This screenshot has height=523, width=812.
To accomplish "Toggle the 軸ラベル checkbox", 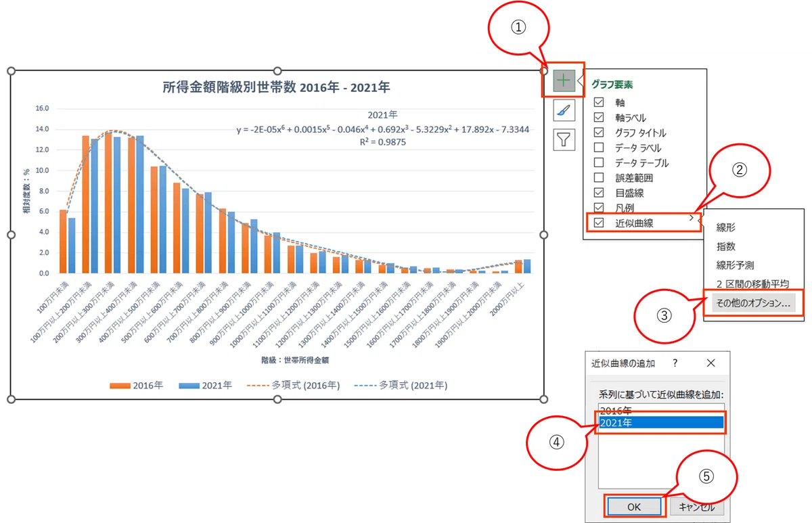I will [x=598, y=118].
